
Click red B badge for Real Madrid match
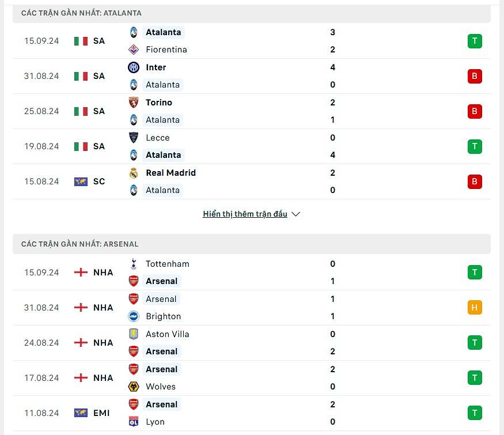(475, 181)
